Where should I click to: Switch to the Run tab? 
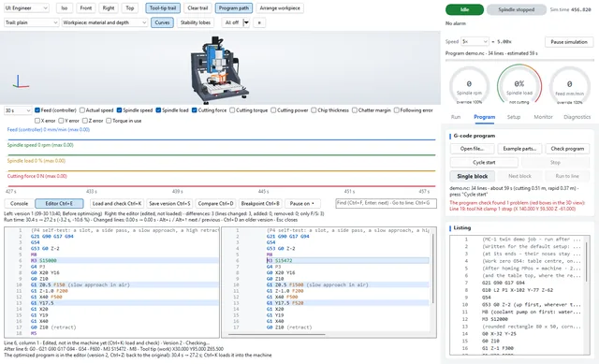tap(456, 117)
